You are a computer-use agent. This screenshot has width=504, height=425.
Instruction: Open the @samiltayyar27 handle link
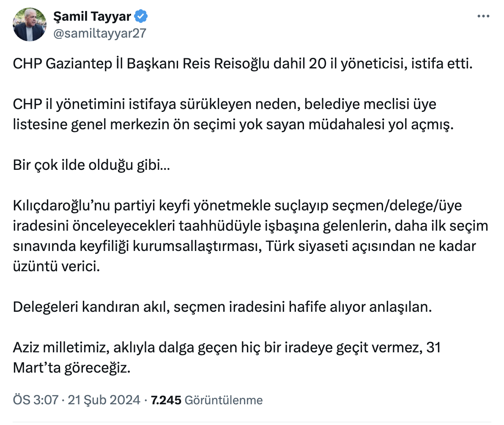99,33
